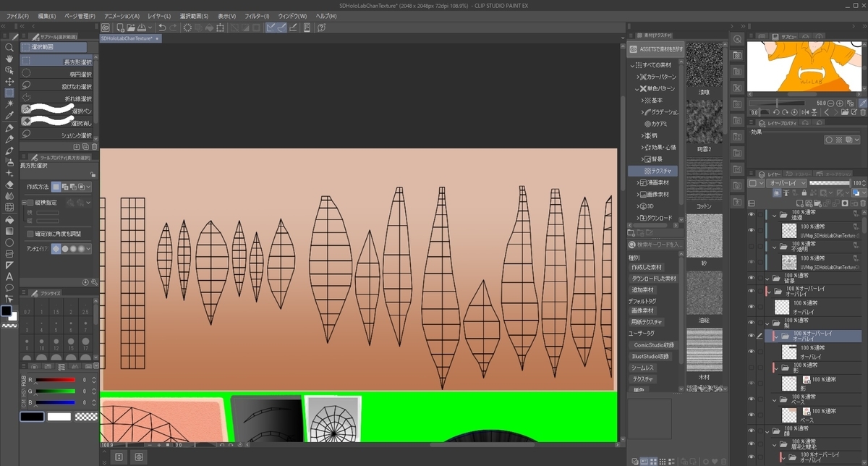
Task: Enable the 確定後に角度を調整 checkbox
Action: tap(30, 234)
